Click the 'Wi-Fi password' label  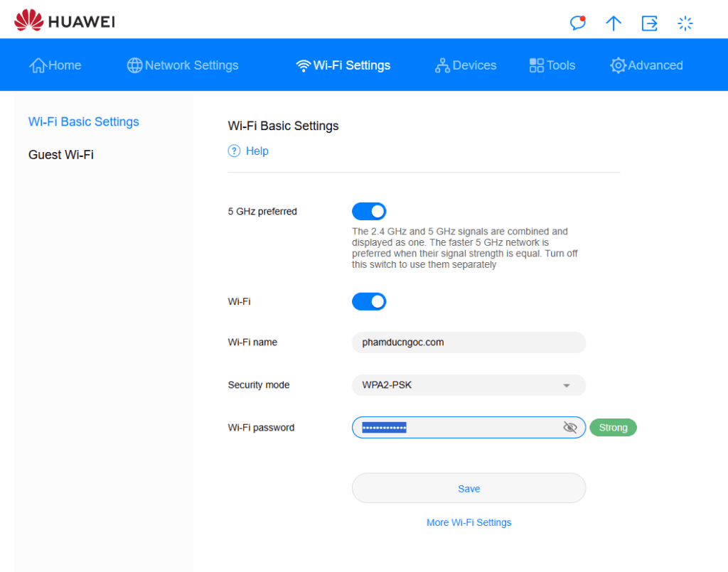(261, 427)
